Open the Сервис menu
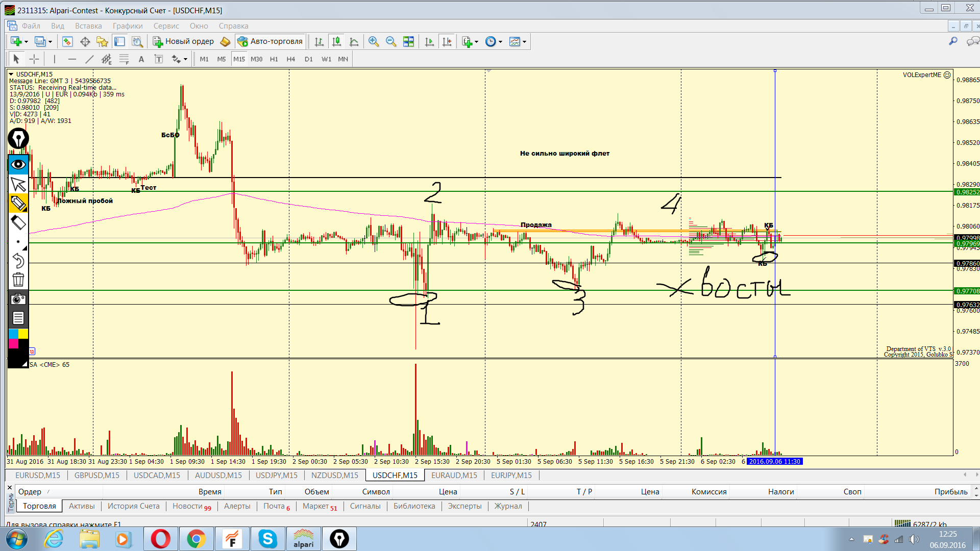The height and width of the screenshot is (551, 980). [x=166, y=26]
